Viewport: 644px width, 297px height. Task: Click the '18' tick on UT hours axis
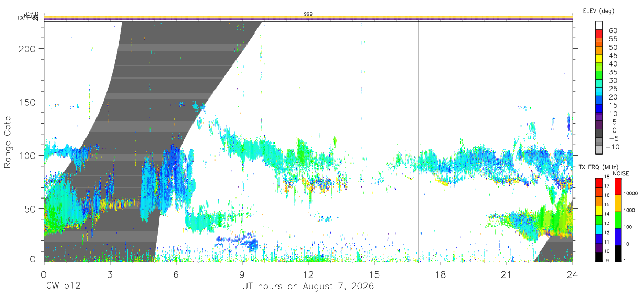pyautogui.click(x=440, y=274)
